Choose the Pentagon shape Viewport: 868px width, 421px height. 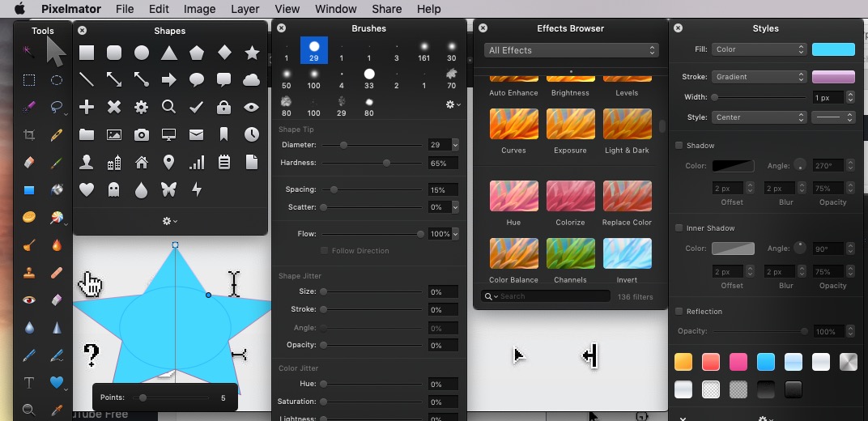(x=197, y=53)
